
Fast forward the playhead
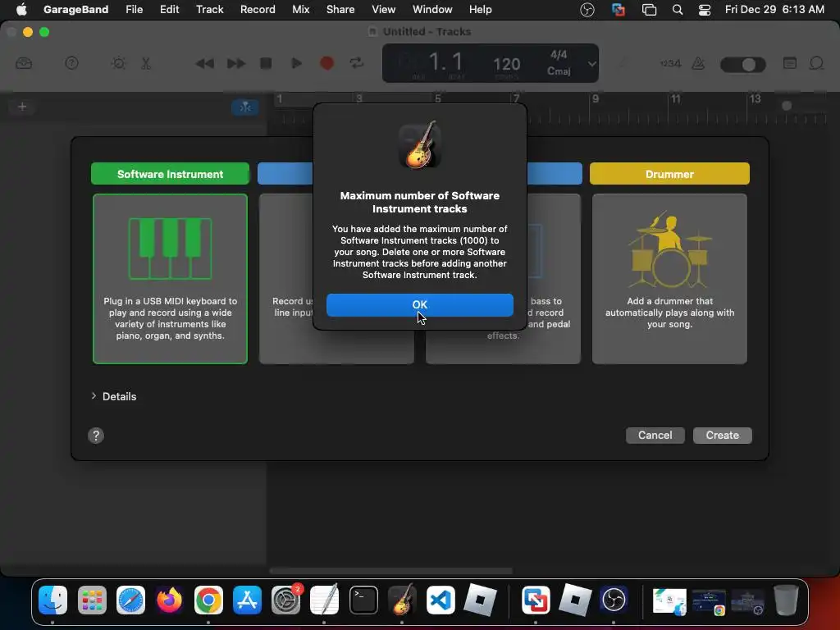click(235, 64)
